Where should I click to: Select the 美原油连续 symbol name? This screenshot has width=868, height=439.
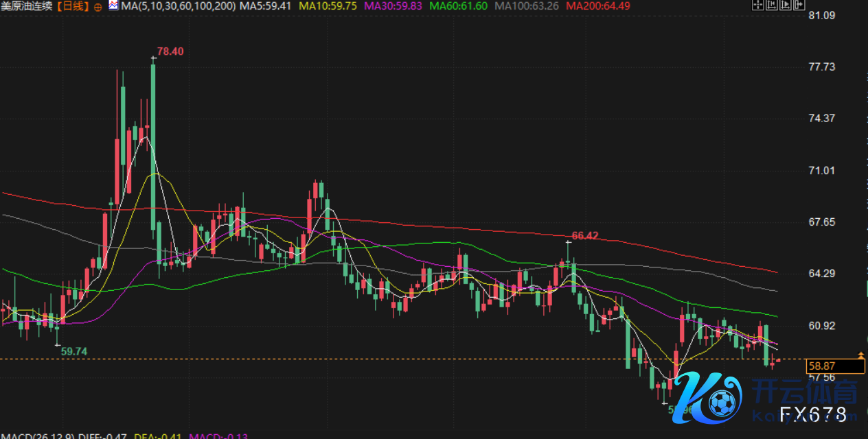click(x=27, y=6)
